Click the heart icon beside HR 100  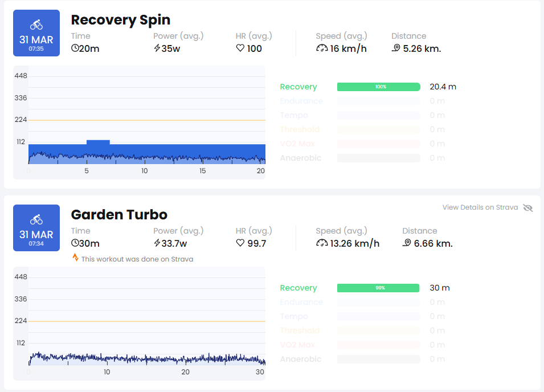pyautogui.click(x=240, y=48)
